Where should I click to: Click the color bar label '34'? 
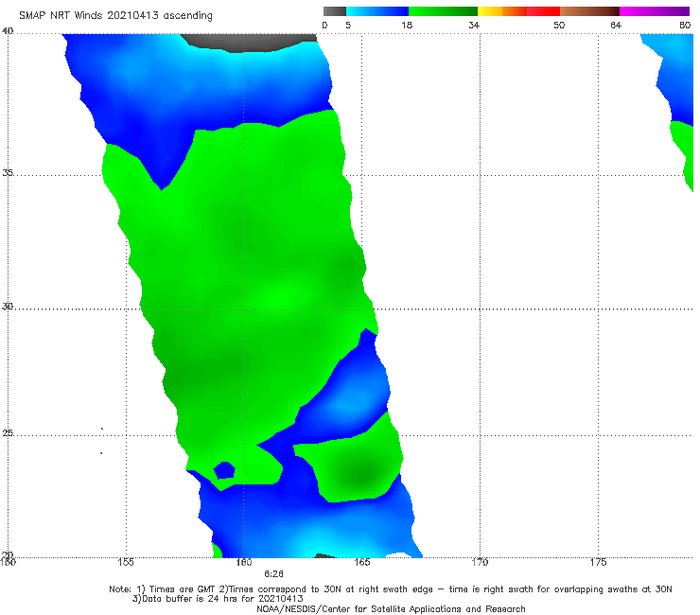pos(474,26)
